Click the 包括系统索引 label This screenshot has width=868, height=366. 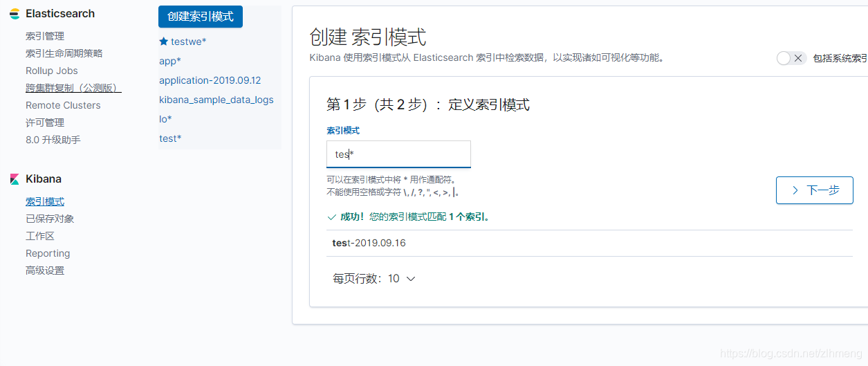click(840, 58)
